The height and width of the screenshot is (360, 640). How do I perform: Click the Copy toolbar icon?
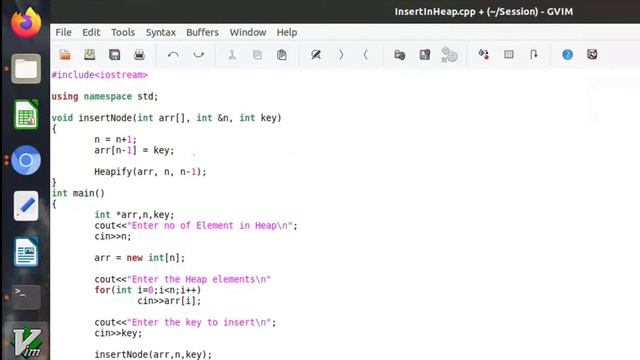tap(257, 54)
